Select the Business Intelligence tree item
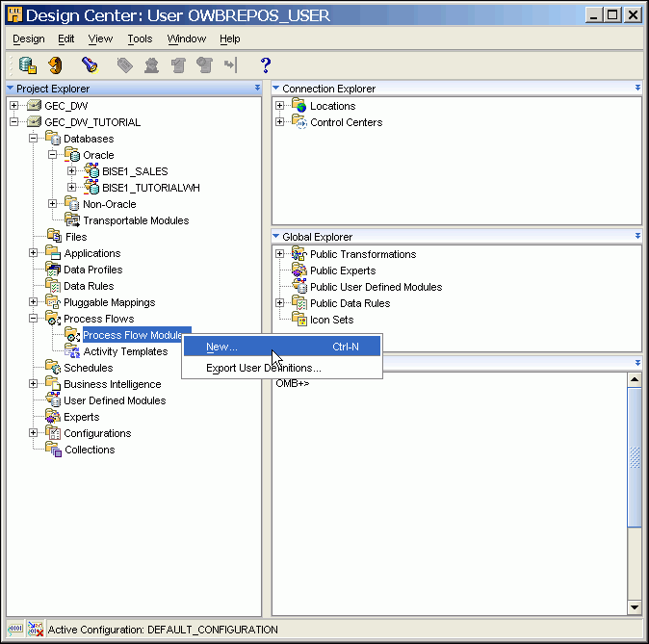 pos(112,384)
